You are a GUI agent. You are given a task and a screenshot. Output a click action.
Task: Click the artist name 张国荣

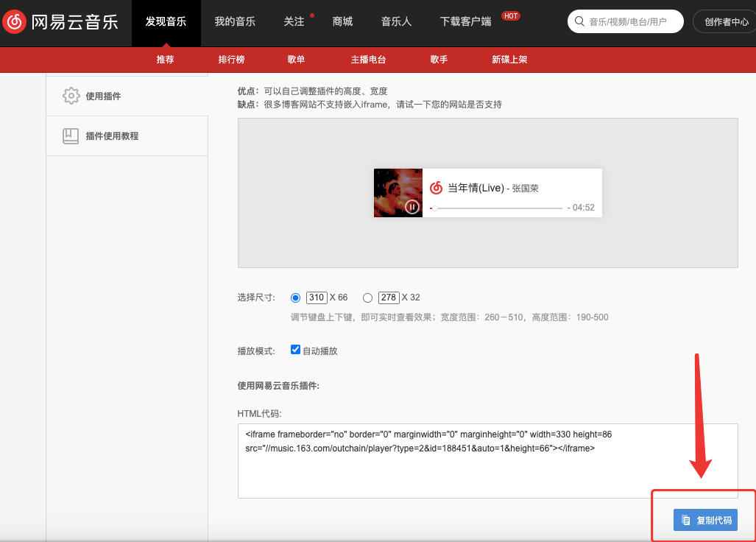coord(525,188)
